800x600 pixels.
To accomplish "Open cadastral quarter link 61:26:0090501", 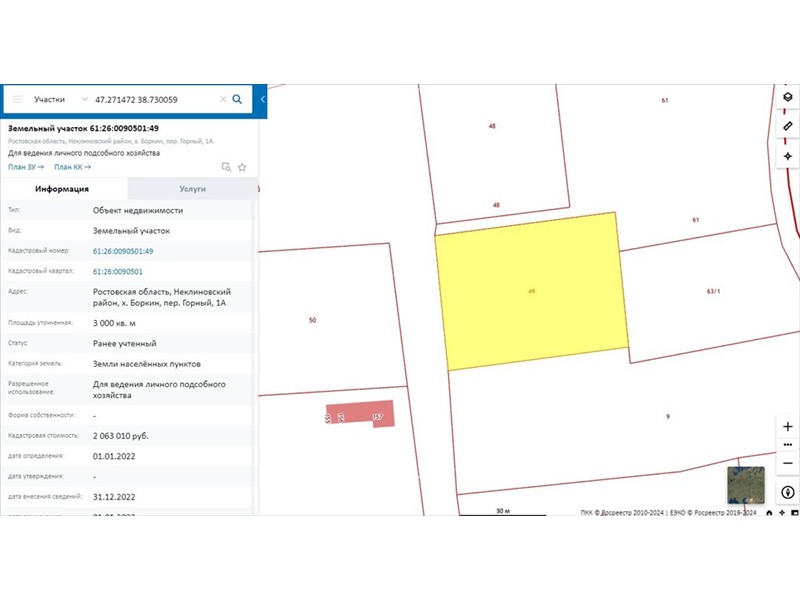I will click(117, 271).
